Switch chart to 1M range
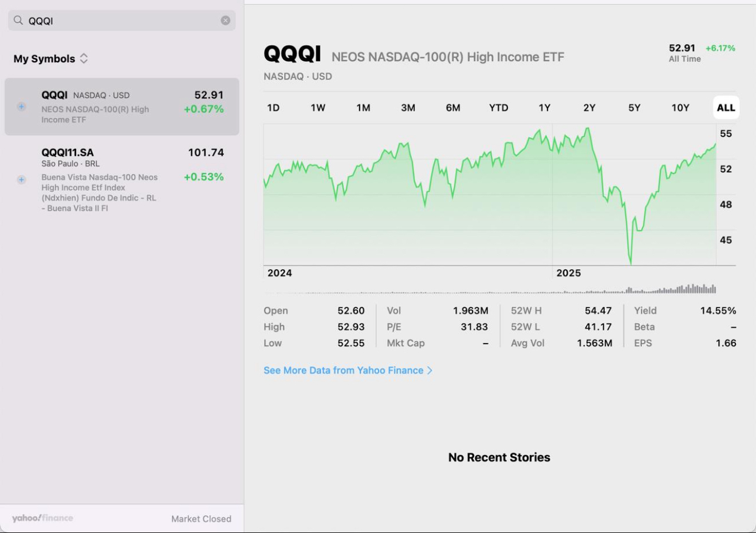756x533 pixels. tap(363, 108)
